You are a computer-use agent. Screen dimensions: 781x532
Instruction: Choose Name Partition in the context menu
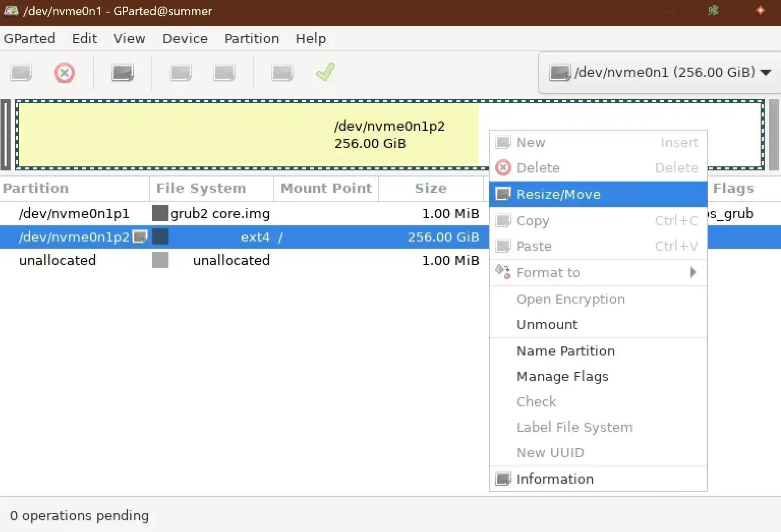click(598, 351)
